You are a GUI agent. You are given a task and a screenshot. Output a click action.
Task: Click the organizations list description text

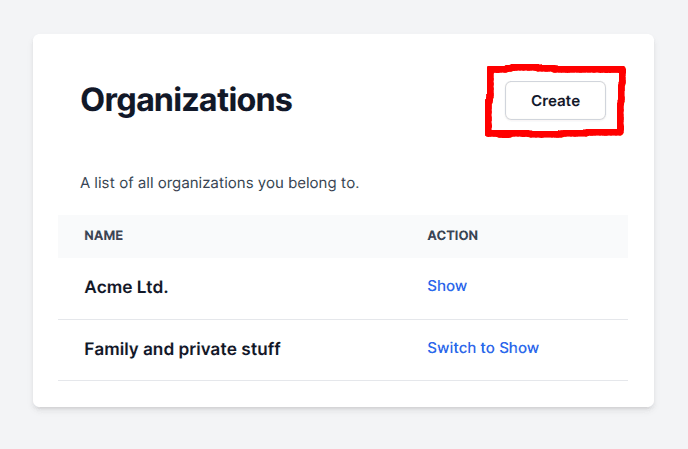219,184
